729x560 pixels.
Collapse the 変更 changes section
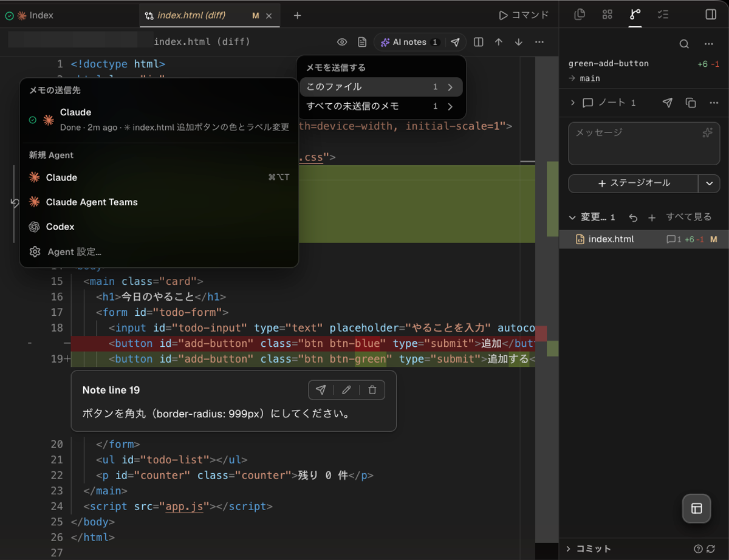tap(572, 217)
